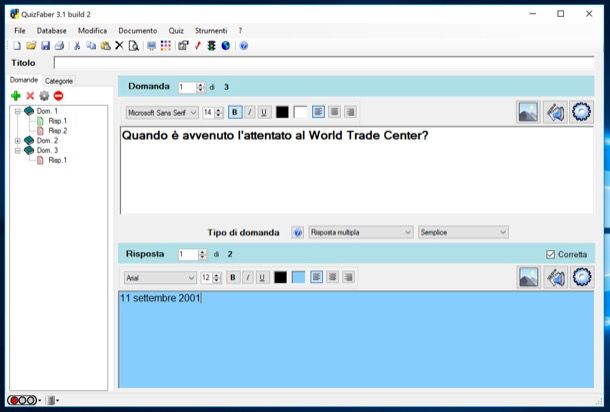The height and width of the screenshot is (412, 610).
Task: Open the Risposta multipla type dropdown
Action: coord(361,232)
